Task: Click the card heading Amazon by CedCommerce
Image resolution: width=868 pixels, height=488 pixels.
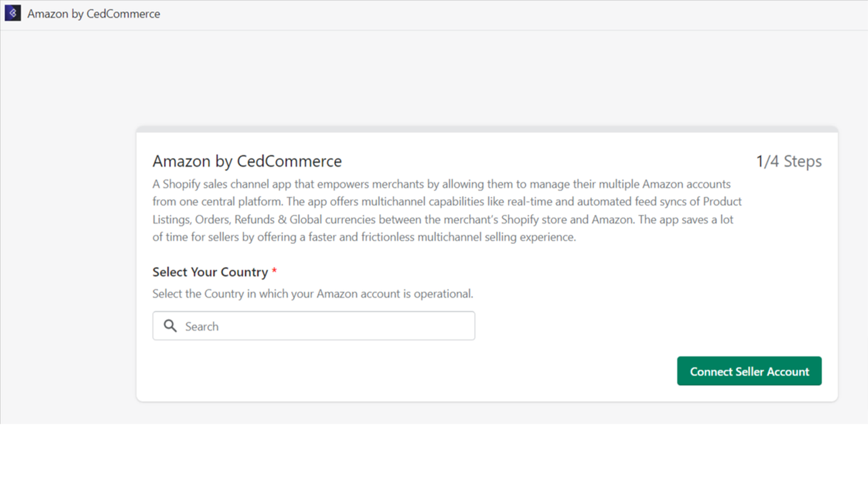Action: 247,161
